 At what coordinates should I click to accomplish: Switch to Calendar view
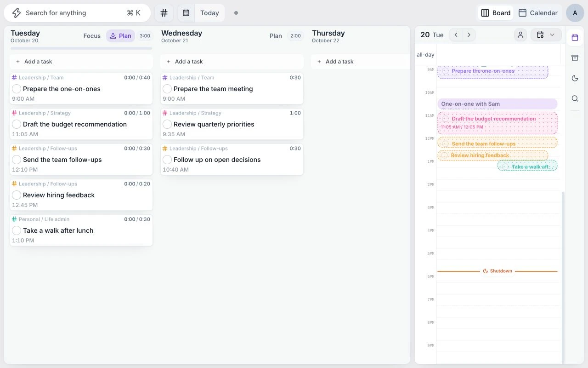538,13
